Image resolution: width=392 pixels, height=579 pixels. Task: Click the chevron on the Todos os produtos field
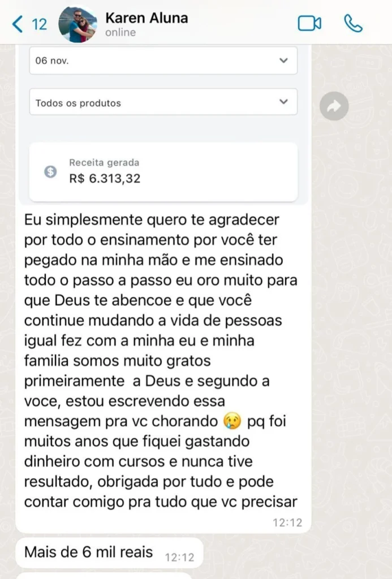click(284, 102)
